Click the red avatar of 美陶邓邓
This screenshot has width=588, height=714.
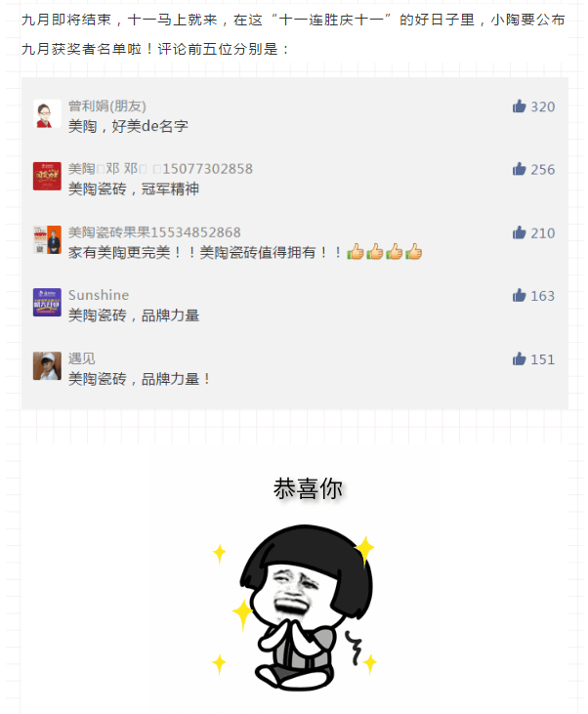[x=47, y=176]
